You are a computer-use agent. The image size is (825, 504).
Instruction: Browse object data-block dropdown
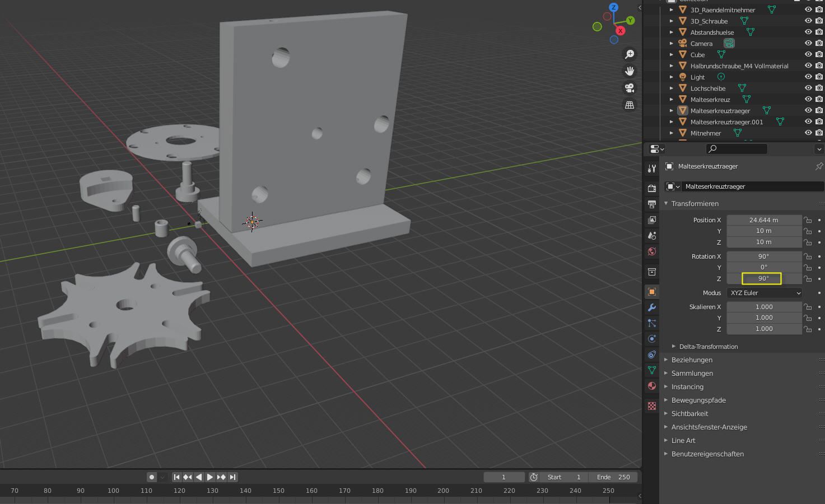tap(673, 186)
